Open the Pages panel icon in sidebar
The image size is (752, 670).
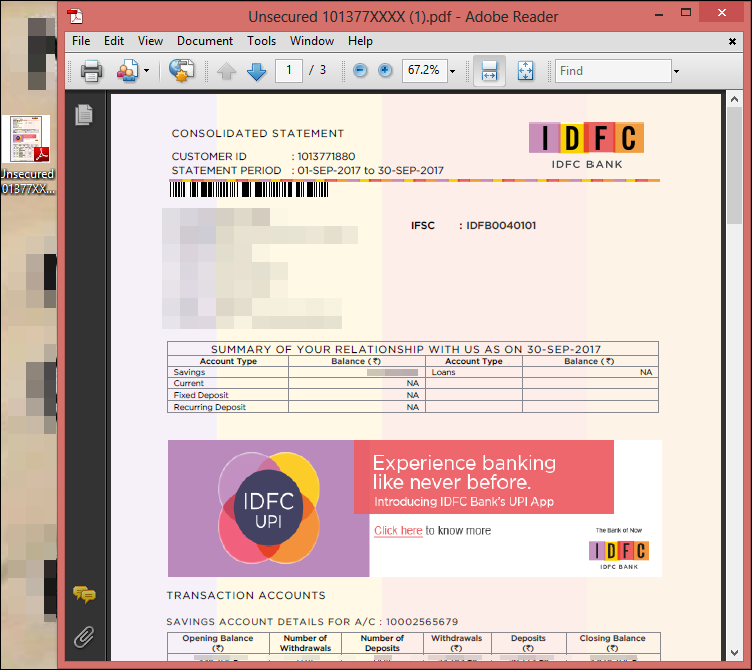point(84,115)
